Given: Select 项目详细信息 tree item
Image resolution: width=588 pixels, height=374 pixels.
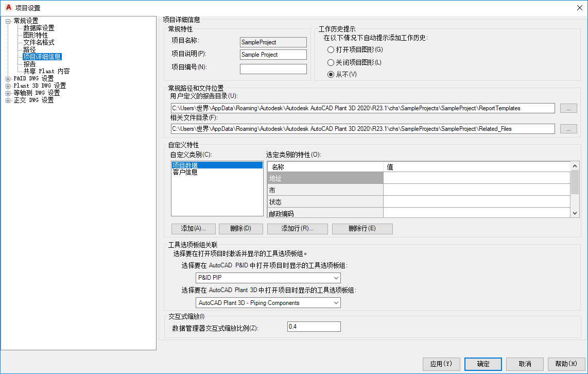Looking at the screenshot, I should click(42, 57).
